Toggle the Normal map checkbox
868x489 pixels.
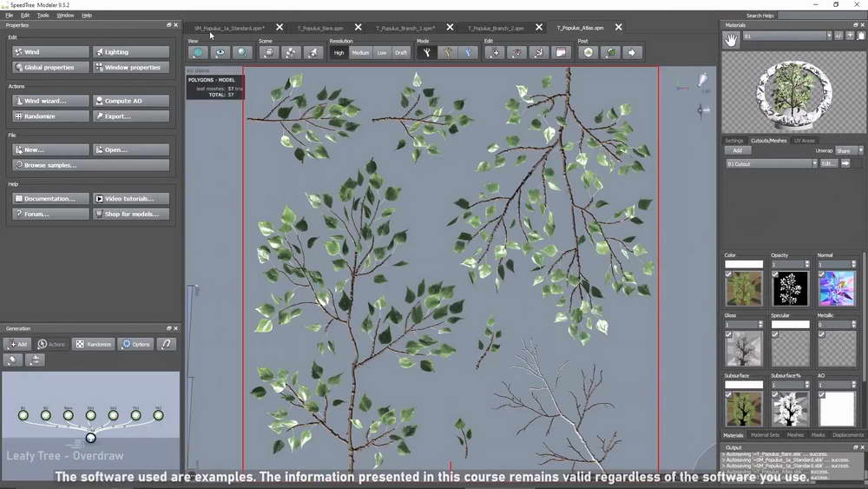[821, 274]
